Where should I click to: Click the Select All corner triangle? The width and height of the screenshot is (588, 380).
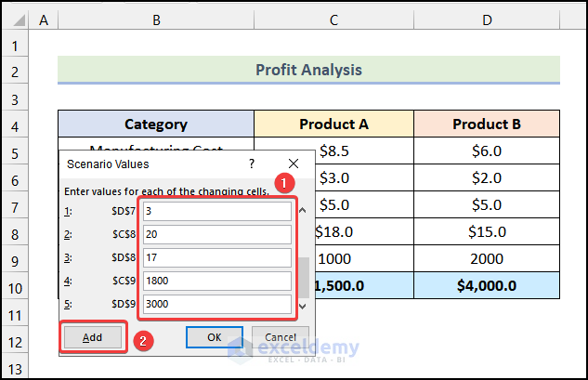pos(14,19)
